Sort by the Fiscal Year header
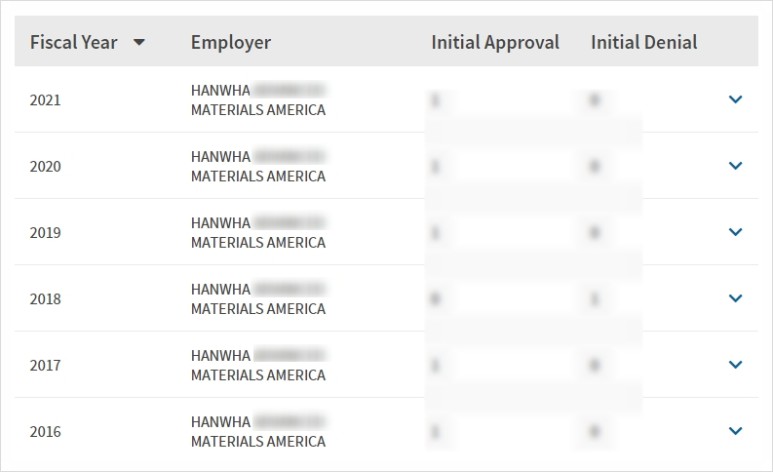 click(x=73, y=42)
